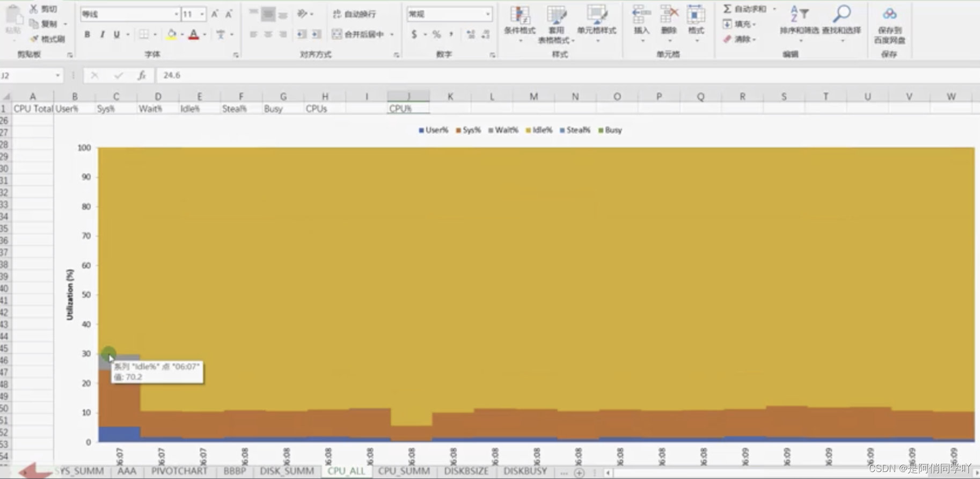
Task: Click the formula bar cancel X icon
Action: pos(94,76)
